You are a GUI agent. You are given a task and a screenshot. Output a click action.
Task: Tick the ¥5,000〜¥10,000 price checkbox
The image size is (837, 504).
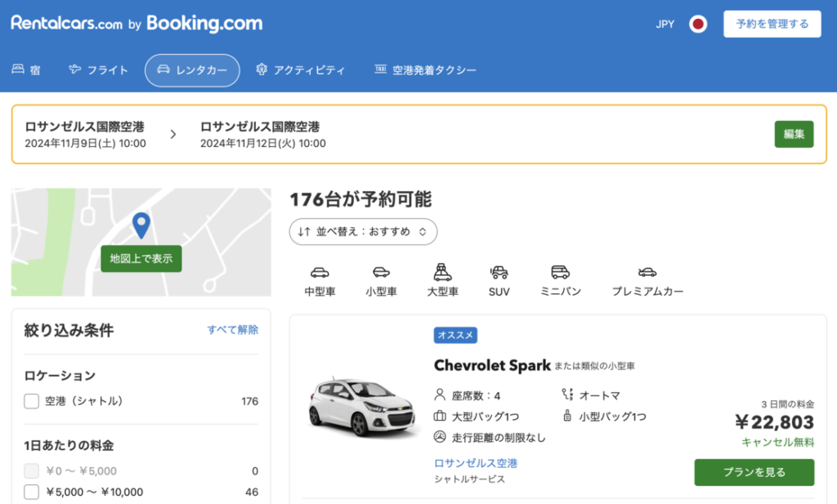click(x=32, y=492)
